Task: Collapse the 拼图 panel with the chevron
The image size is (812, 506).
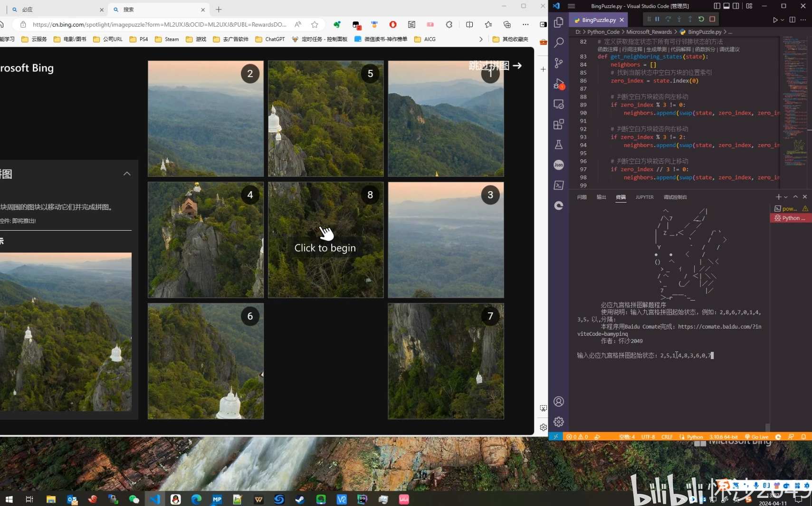Action: 127,174
